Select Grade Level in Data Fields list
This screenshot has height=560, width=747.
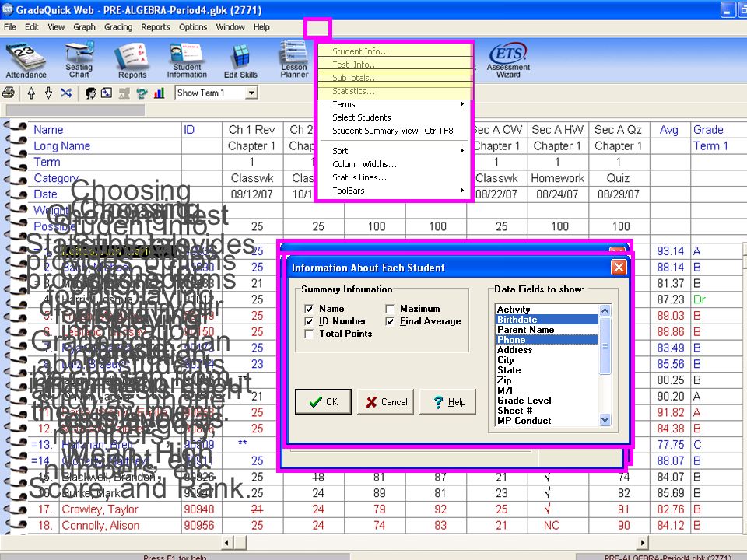547,401
